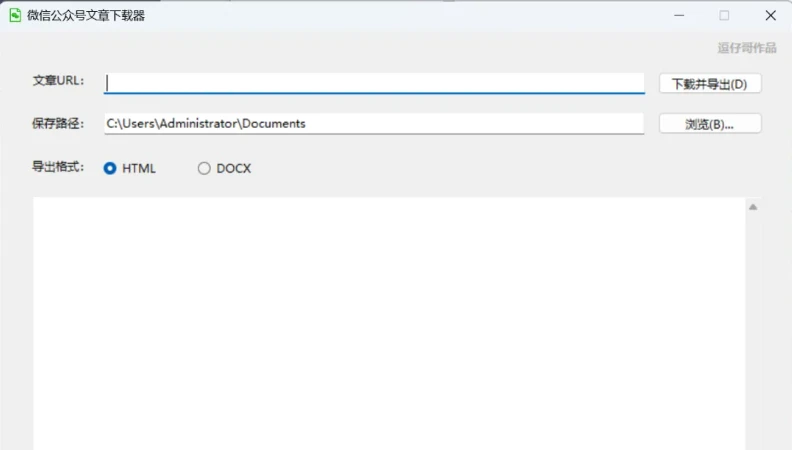
Task: Click the 导出格式: label
Action: click(x=58, y=167)
